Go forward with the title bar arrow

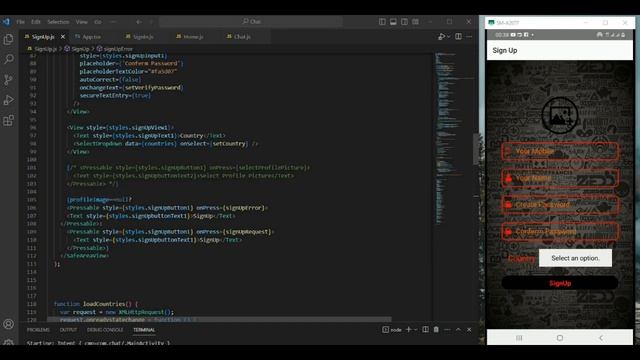pos(151,22)
